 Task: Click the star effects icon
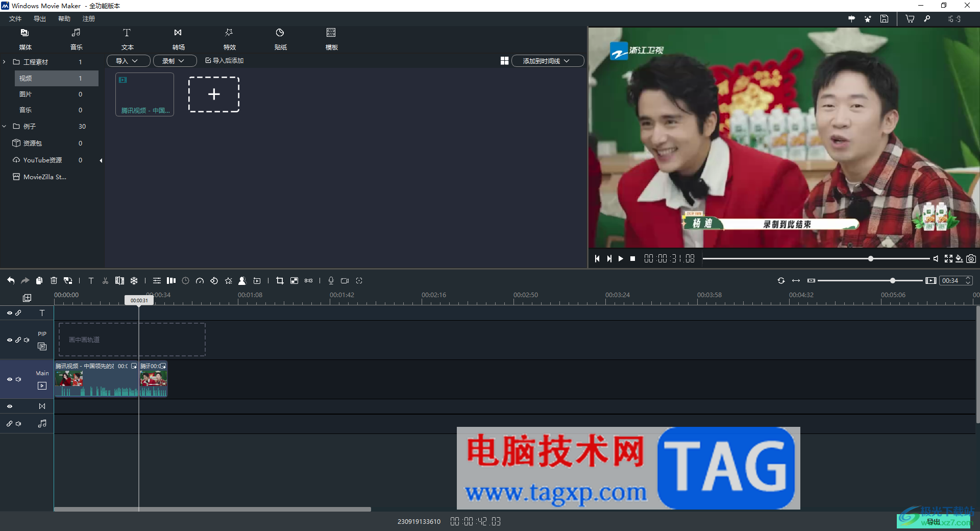click(228, 280)
